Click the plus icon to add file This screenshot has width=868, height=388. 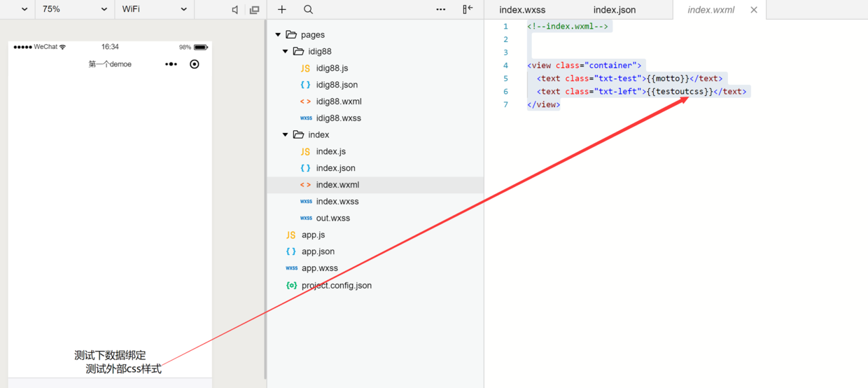[x=282, y=10]
